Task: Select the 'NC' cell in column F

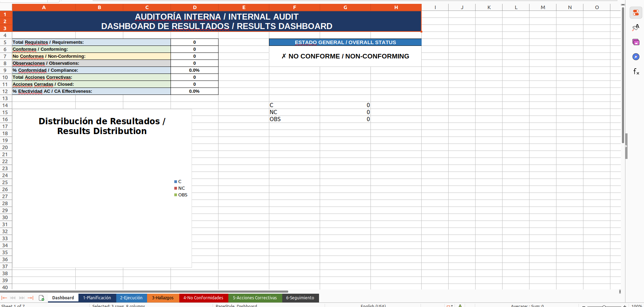Action: pos(295,112)
